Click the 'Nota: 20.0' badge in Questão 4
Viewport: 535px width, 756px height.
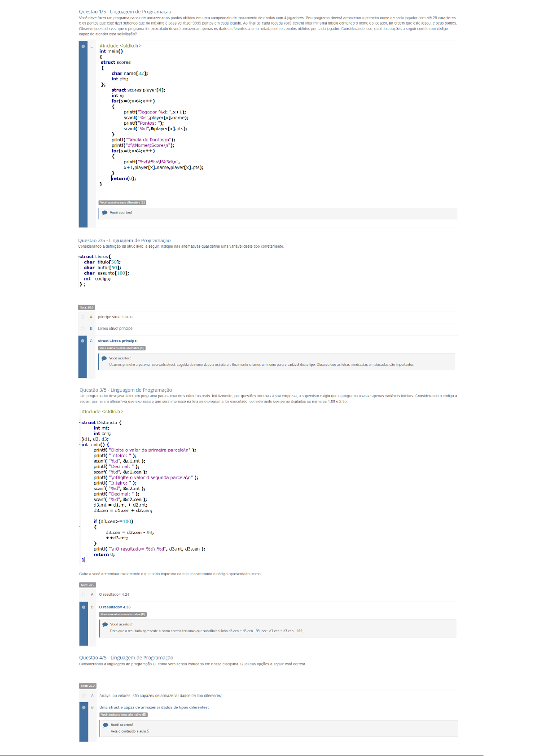coord(88,686)
